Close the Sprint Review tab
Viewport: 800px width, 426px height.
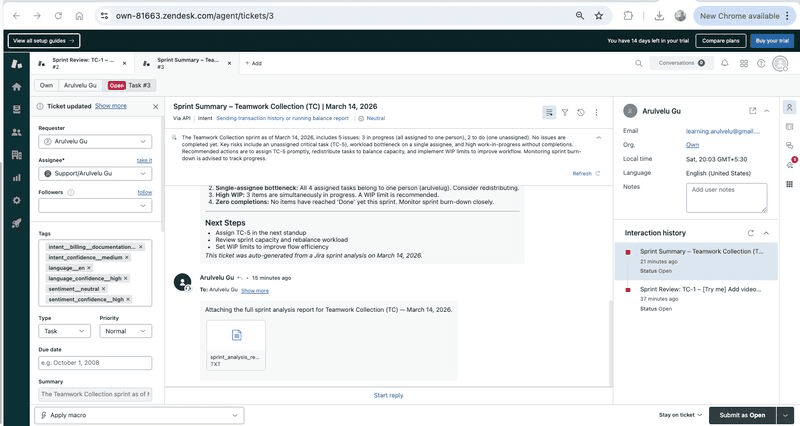(x=124, y=63)
